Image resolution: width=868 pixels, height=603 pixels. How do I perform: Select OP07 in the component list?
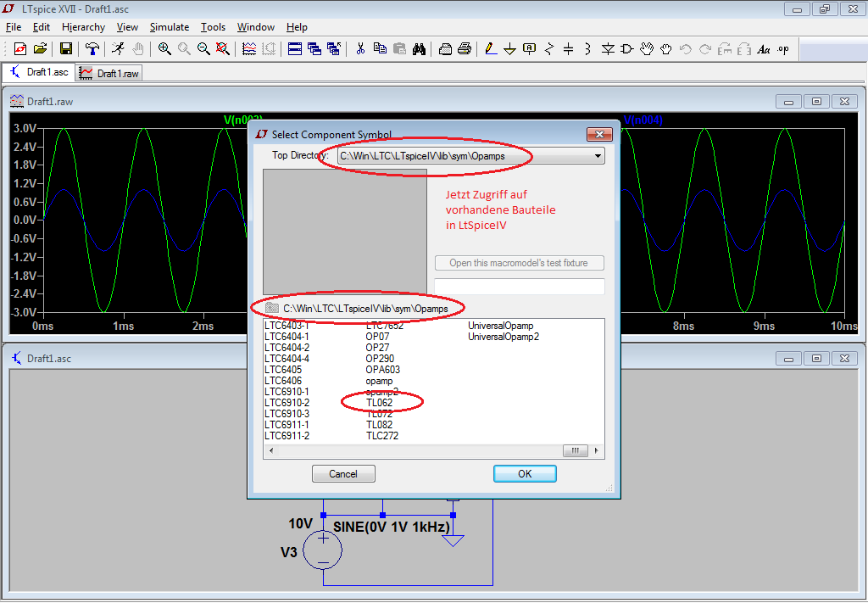(x=377, y=336)
